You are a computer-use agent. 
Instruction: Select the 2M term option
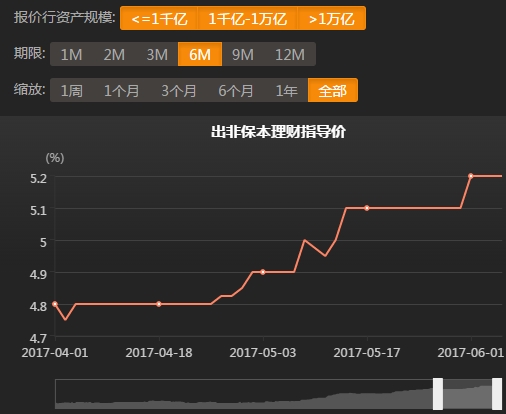click(x=114, y=54)
